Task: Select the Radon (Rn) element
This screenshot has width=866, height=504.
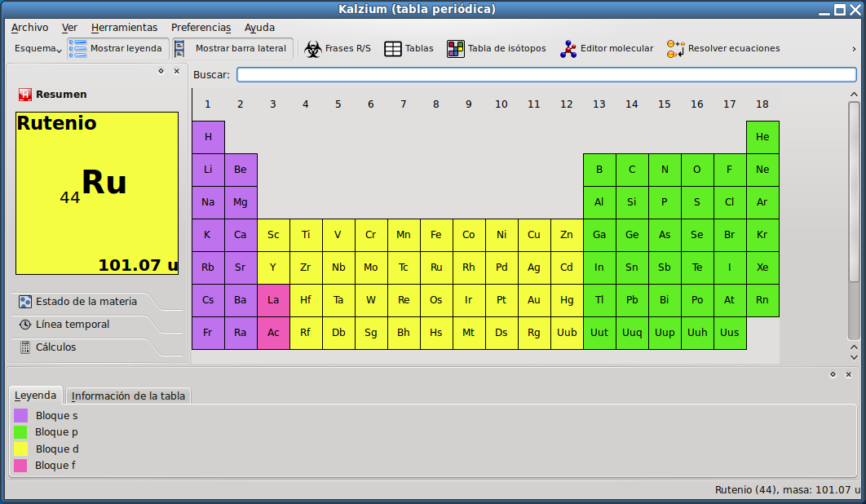Action: pyautogui.click(x=762, y=300)
